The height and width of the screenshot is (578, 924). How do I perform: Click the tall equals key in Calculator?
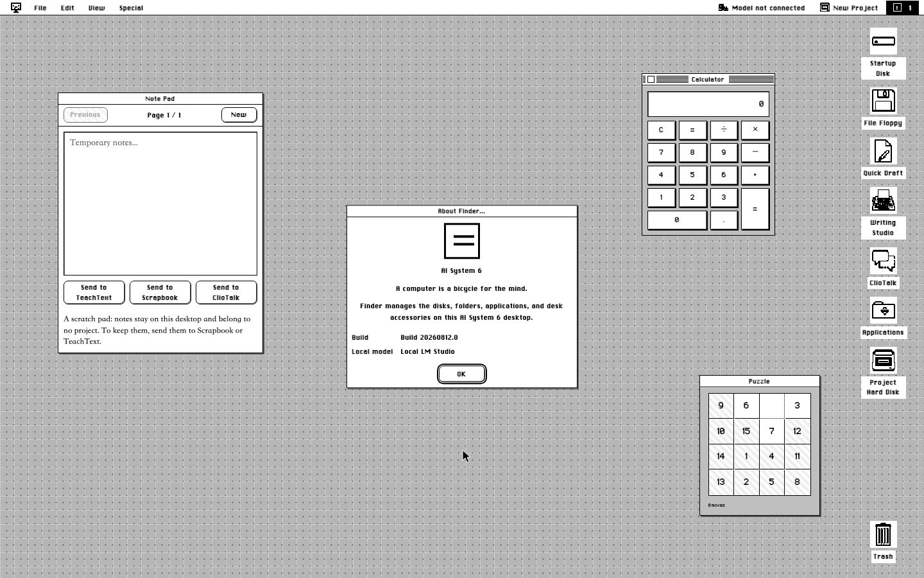pyautogui.click(x=755, y=209)
